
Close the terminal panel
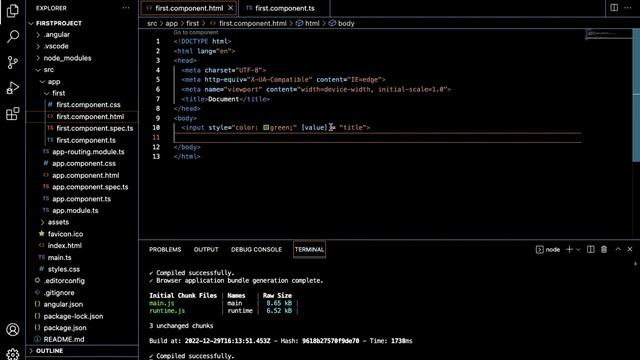point(630,249)
